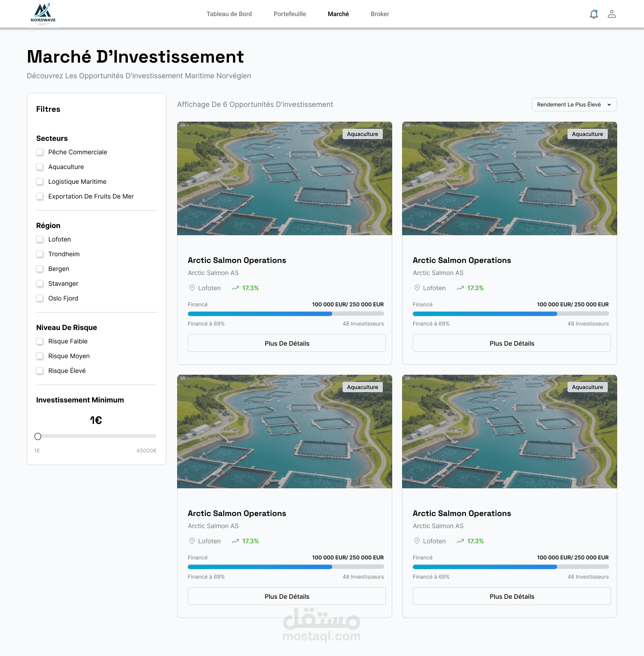Click the Filtres panel heading
The image size is (644, 656).
[x=48, y=109]
